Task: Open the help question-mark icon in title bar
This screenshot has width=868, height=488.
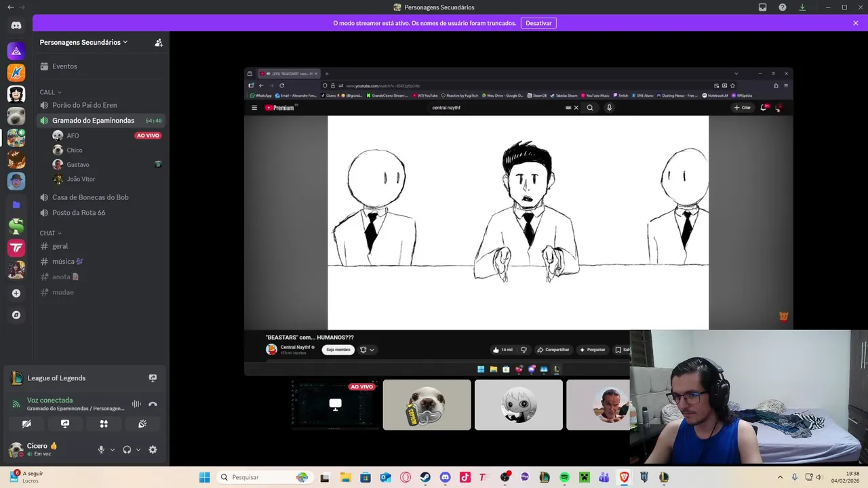Action: [783, 7]
